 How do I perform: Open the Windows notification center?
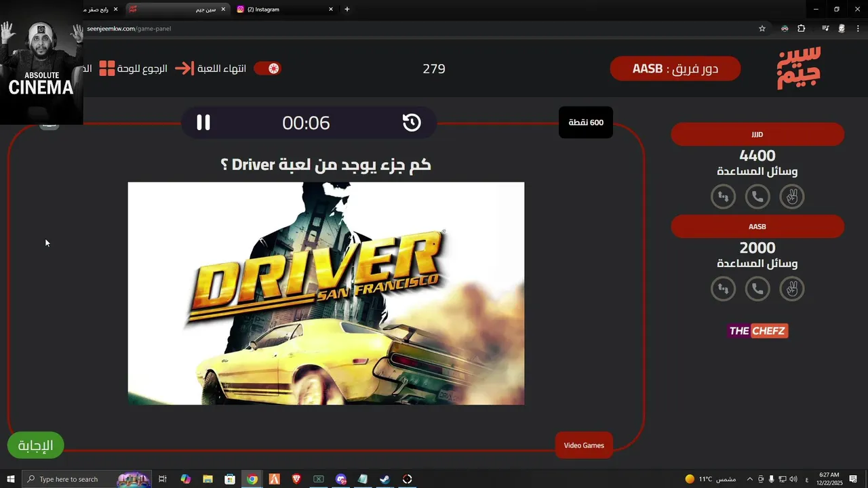853,479
